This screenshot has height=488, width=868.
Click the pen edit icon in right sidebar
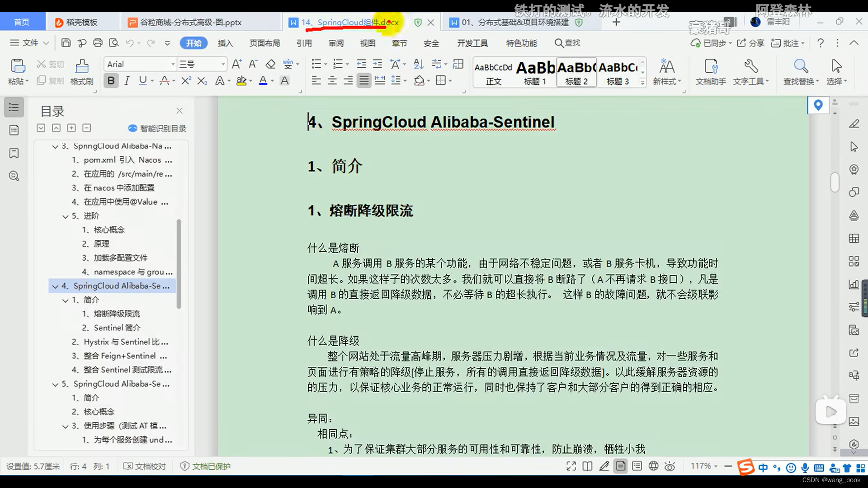click(854, 123)
